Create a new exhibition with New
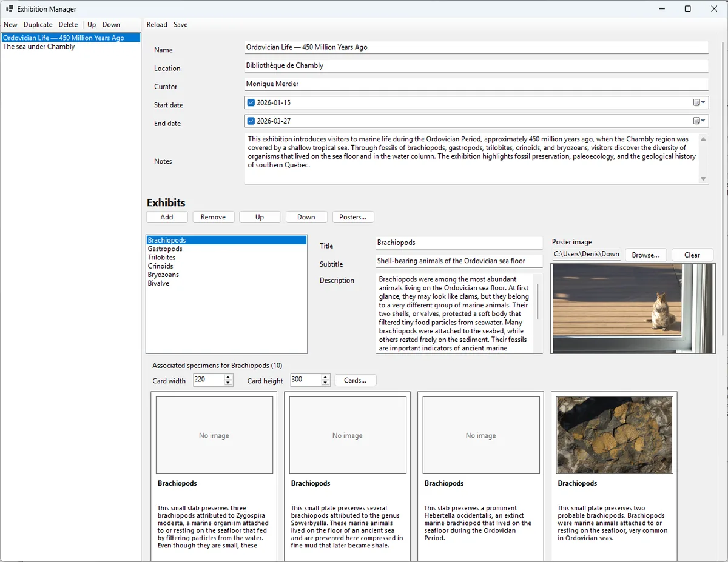The height and width of the screenshot is (562, 728). (10, 25)
